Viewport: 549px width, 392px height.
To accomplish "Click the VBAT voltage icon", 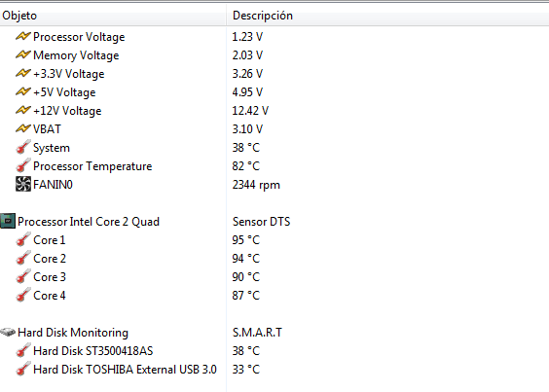I will pos(23,128).
